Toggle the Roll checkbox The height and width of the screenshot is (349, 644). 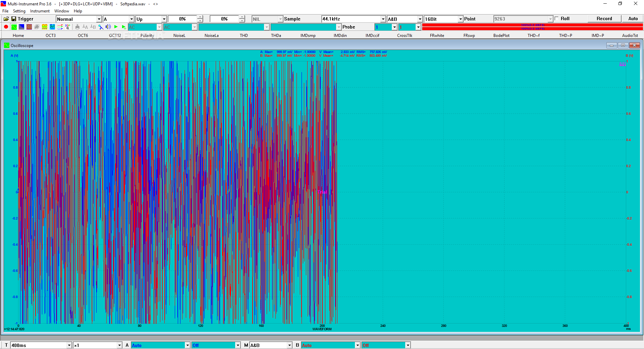[557, 19]
